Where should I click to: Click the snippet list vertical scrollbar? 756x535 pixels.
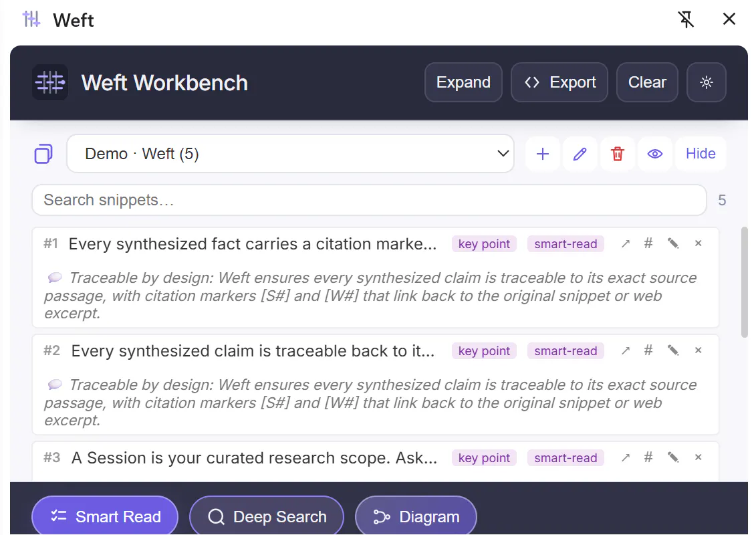745,282
